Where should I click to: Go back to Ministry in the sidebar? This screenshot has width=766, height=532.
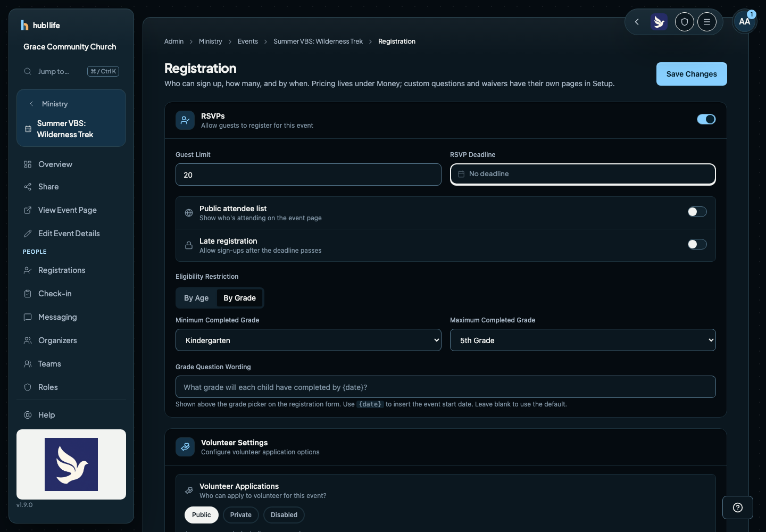coord(55,104)
